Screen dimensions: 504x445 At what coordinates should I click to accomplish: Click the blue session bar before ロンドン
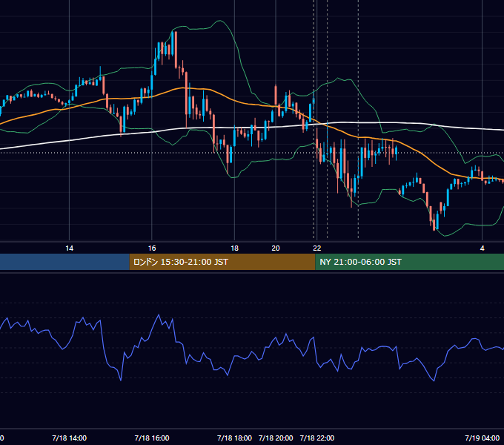click(x=64, y=262)
